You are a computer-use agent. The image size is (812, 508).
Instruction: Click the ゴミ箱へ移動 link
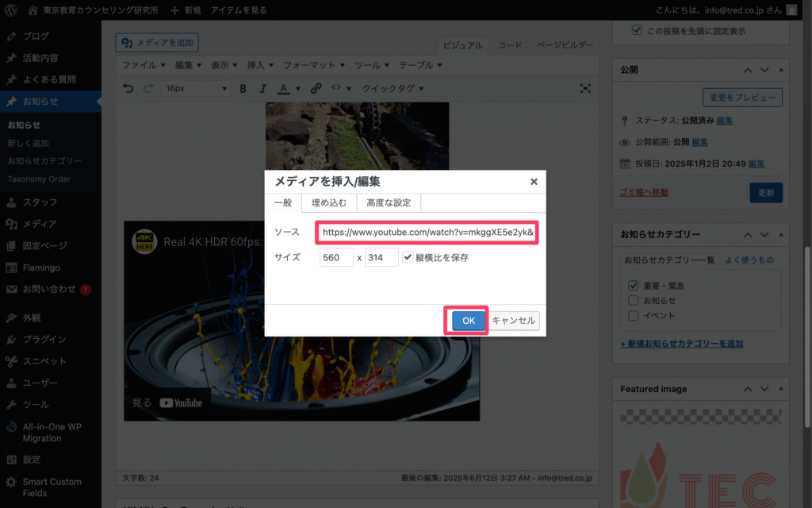click(644, 192)
